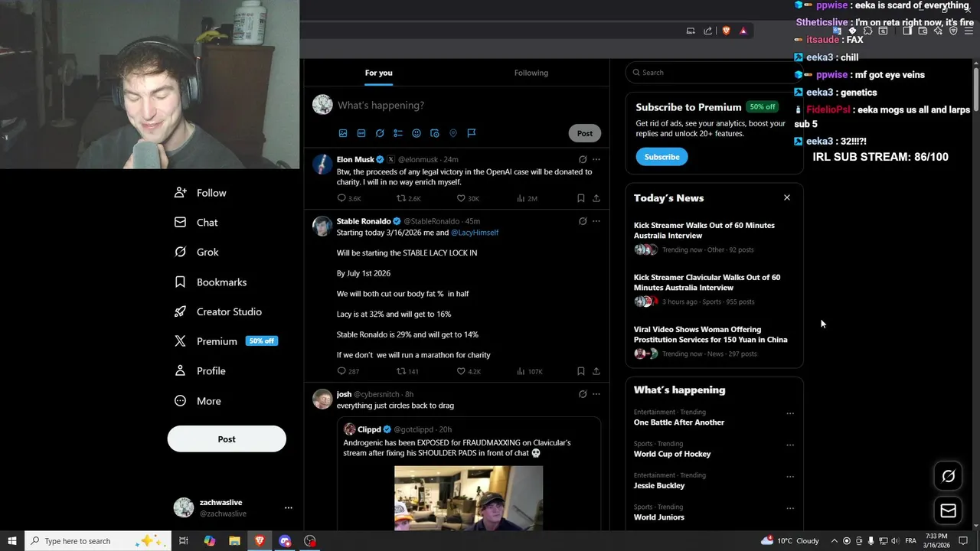Open Brave main hamburger menu
This screenshot has width=980, height=551.
[x=969, y=31]
